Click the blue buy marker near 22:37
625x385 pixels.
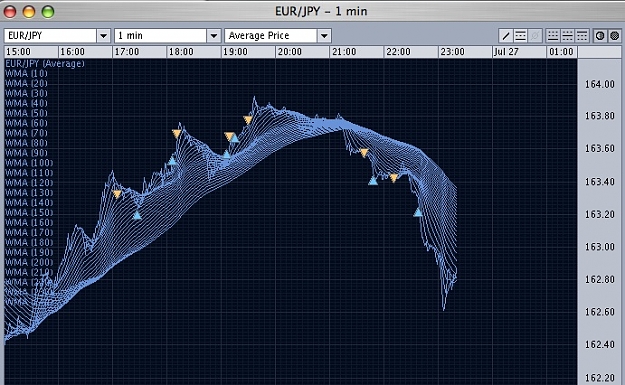tap(418, 212)
